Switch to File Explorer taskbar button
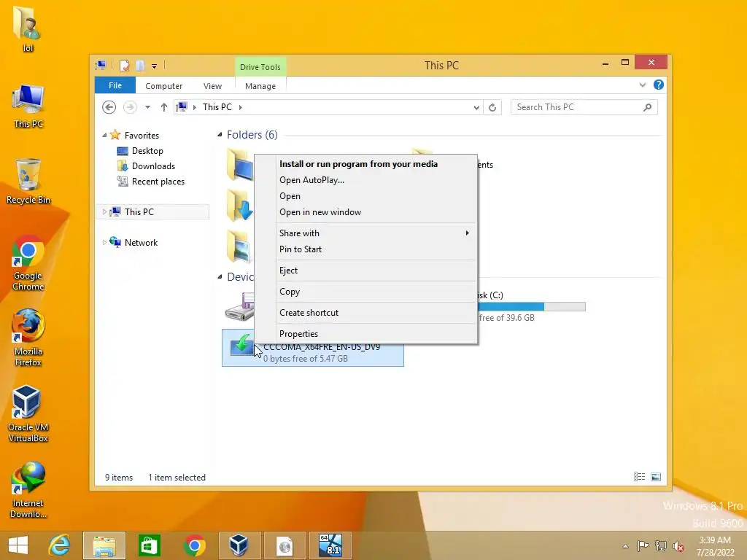747x560 pixels. (x=104, y=545)
